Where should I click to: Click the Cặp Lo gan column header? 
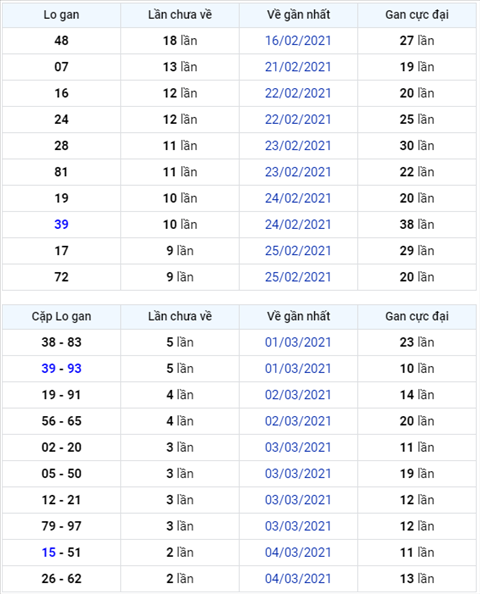coord(61,316)
